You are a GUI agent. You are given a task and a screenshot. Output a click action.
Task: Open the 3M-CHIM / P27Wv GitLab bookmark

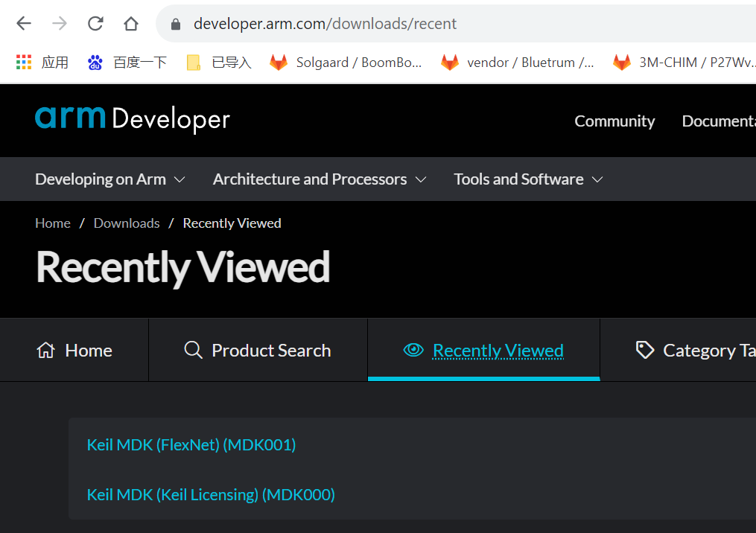point(684,63)
